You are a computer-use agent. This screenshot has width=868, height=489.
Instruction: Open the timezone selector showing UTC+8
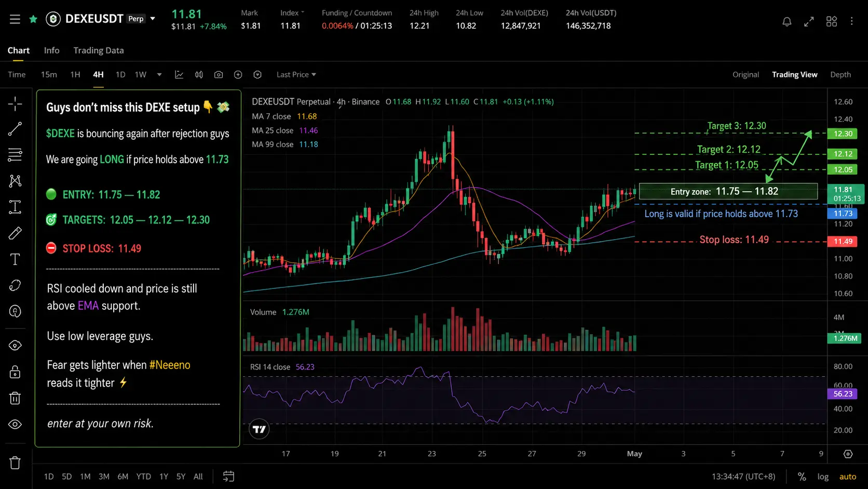tap(743, 477)
